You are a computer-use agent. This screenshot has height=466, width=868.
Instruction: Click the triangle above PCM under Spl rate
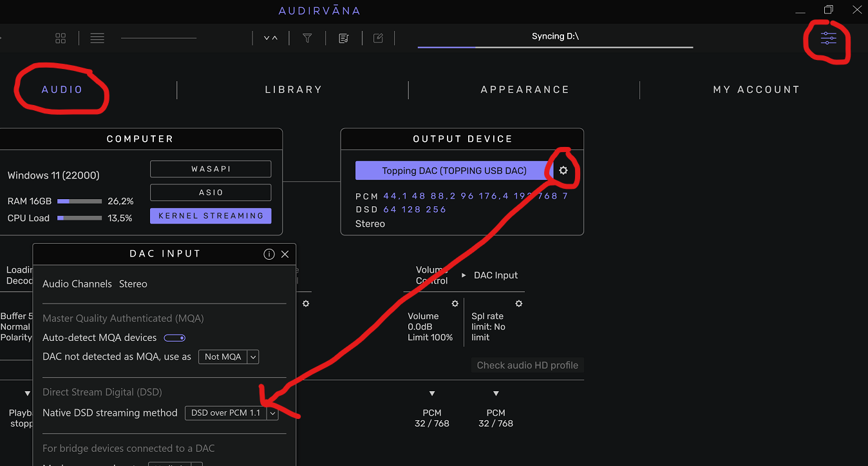click(x=496, y=394)
